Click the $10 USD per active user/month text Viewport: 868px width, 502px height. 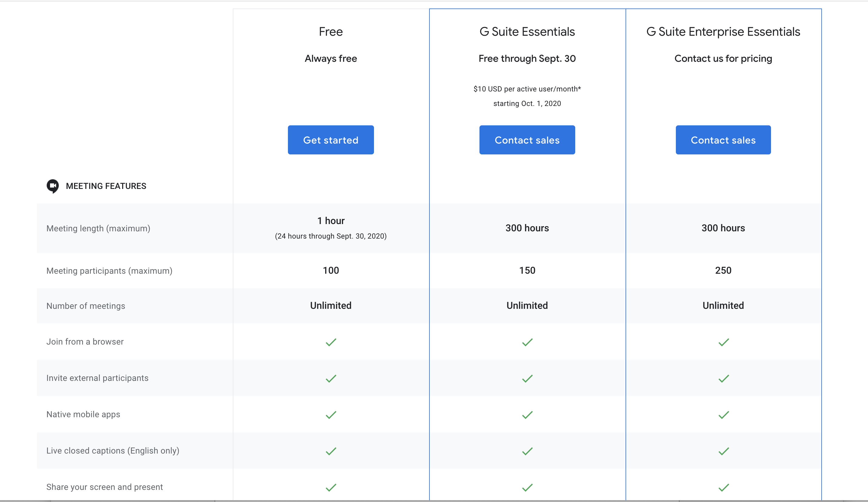pyautogui.click(x=527, y=89)
